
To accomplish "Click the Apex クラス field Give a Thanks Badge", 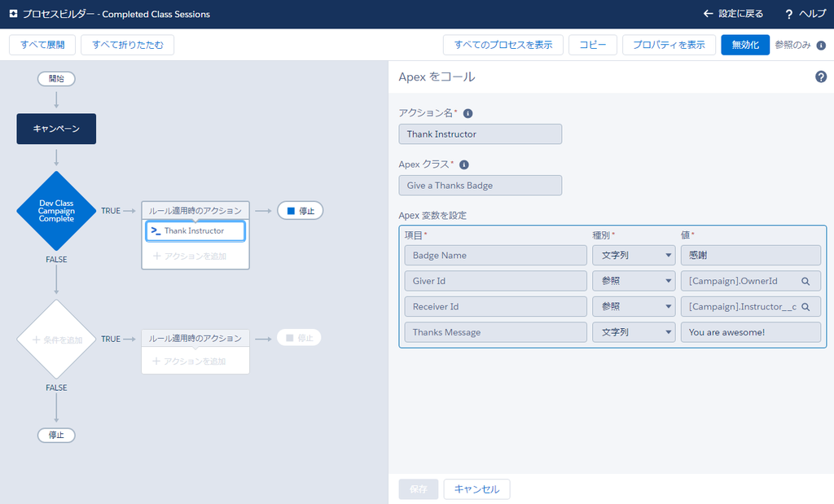I will (x=481, y=186).
